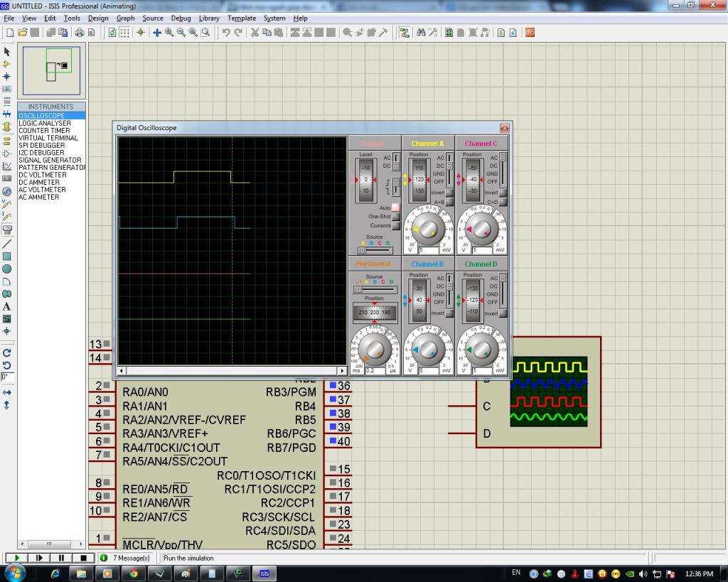Enable the oscilloscope Cursors button

pyautogui.click(x=396, y=225)
